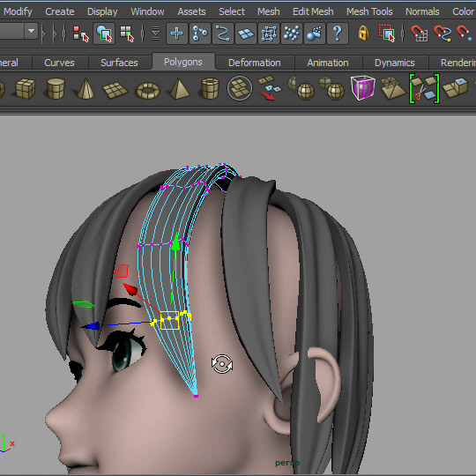Open the Display menu

pyautogui.click(x=102, y=11)
